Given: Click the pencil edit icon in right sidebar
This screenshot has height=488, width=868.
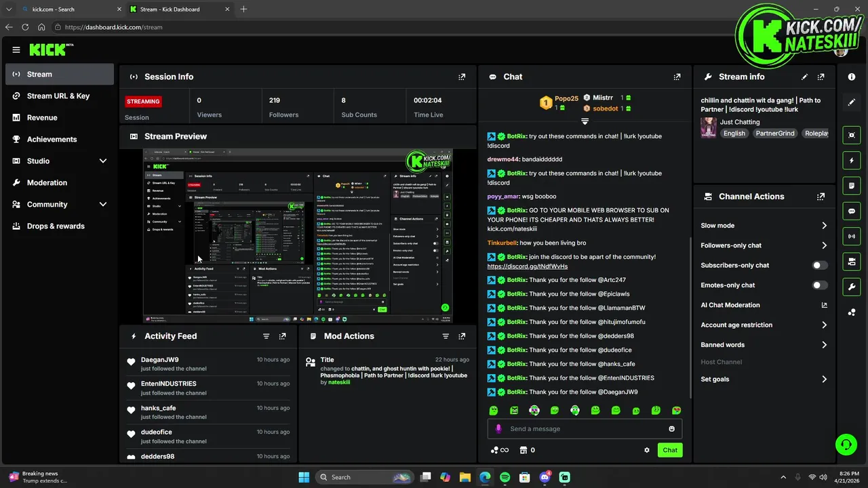Looking at the screenshot, I should pos(852,102).
